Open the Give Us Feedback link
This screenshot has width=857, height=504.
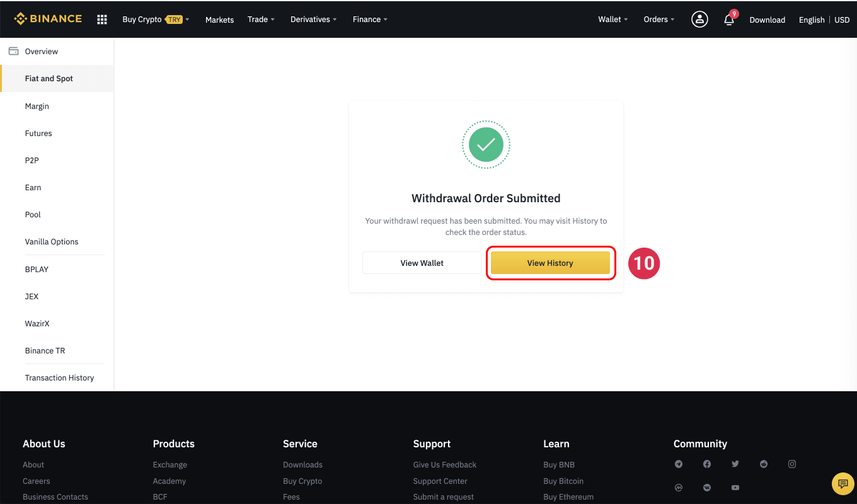(445, 465)
